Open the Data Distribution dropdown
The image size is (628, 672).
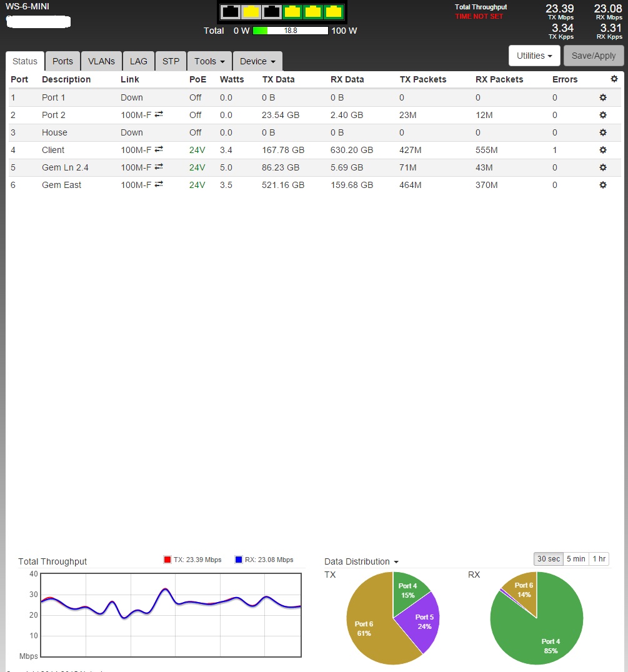coord(362,561)
